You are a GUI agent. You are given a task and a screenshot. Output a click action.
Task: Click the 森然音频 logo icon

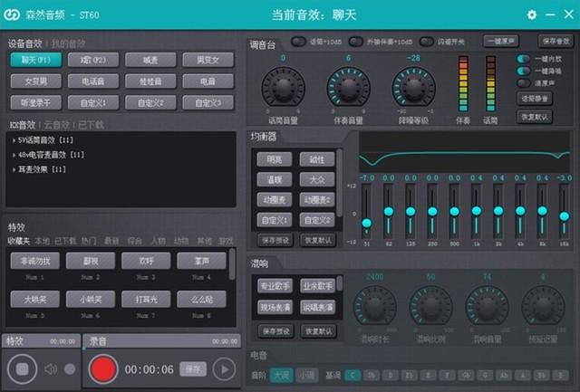12,14
